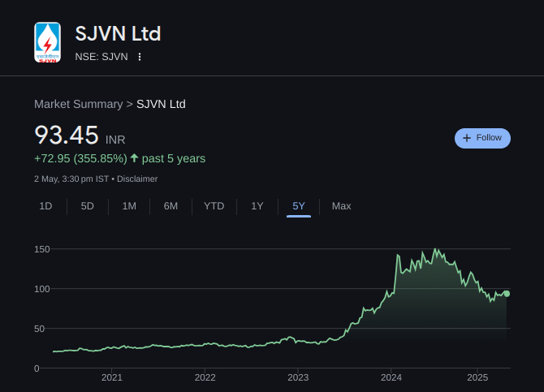The height and width of the screenshot is (392, 544).
Task: Show the YTD chart range
Action: pos(214,206)
